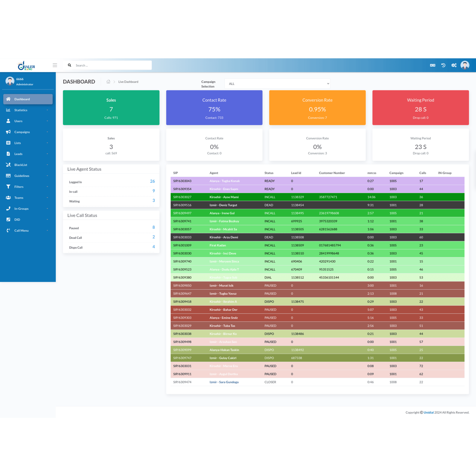Expand the Users sidebar menu arrow

tap(47, 121)
